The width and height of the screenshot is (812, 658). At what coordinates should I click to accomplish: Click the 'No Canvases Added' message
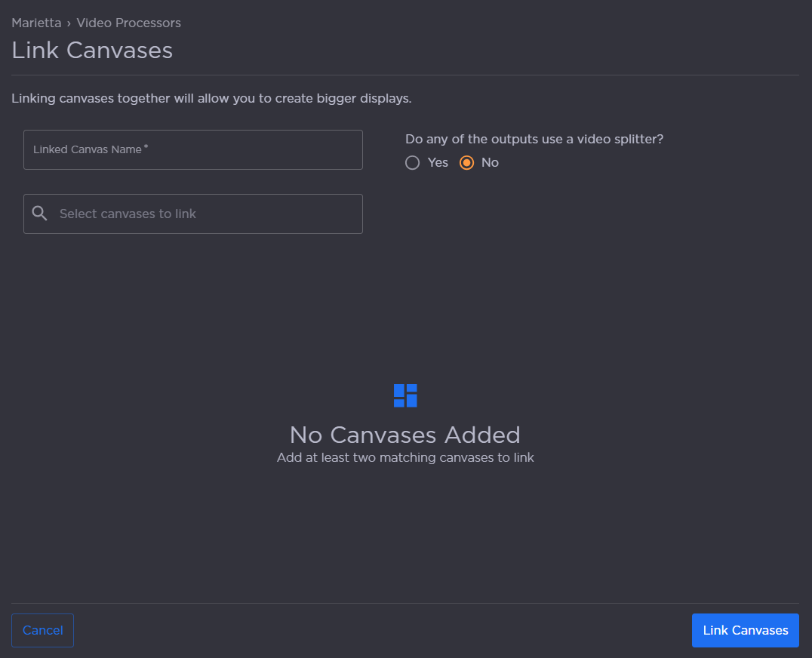[405, 435]
